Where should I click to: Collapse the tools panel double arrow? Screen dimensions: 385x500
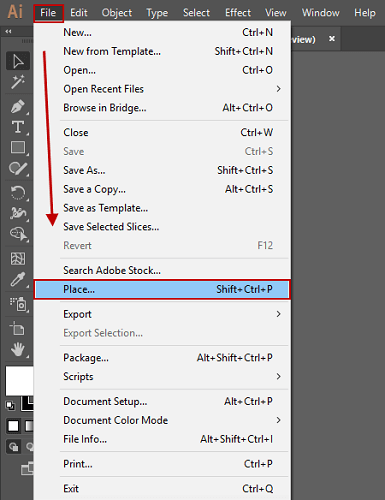8,31
